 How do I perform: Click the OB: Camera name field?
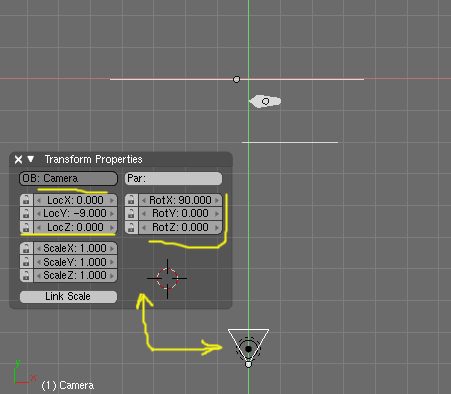pyautogui.click(x=68, y=178)
